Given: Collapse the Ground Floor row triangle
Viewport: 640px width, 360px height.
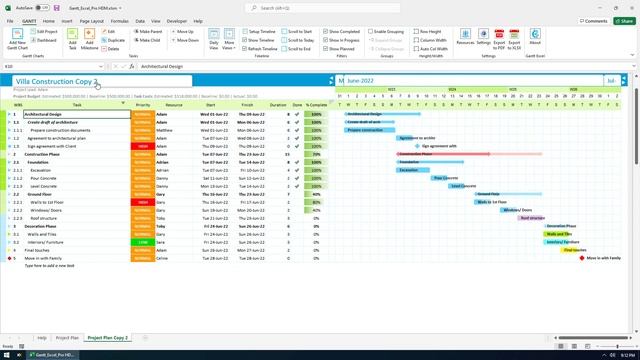Looking at the screenshot, I should point(9,194).
